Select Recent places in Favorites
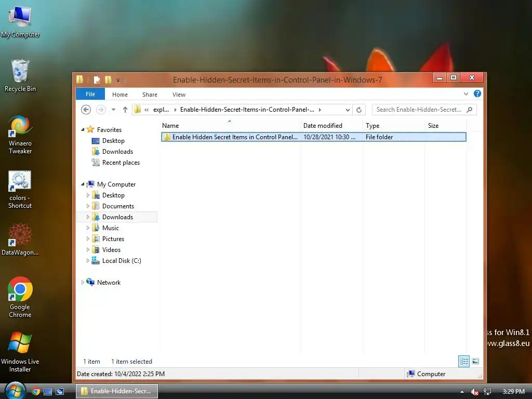The image size is (532, 399). (x=121, y=163)
